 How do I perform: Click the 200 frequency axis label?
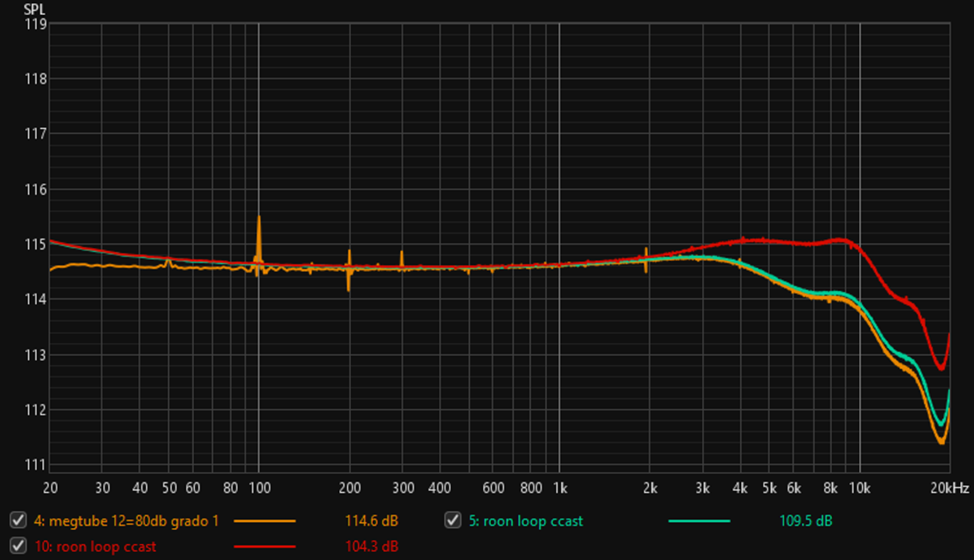click(x=350, y=488)
